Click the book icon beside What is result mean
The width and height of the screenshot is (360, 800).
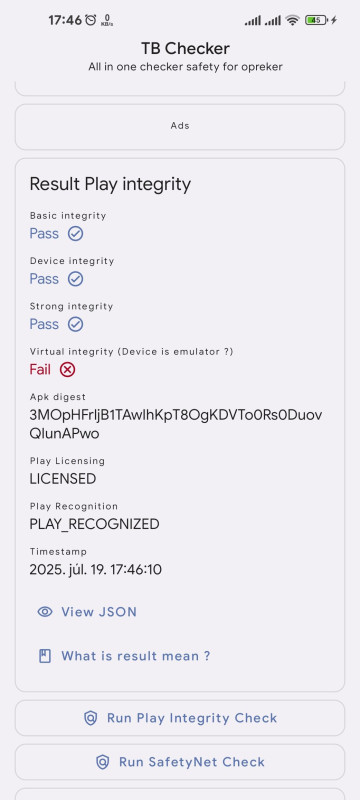pyautogui.click(x=45, y=656)
